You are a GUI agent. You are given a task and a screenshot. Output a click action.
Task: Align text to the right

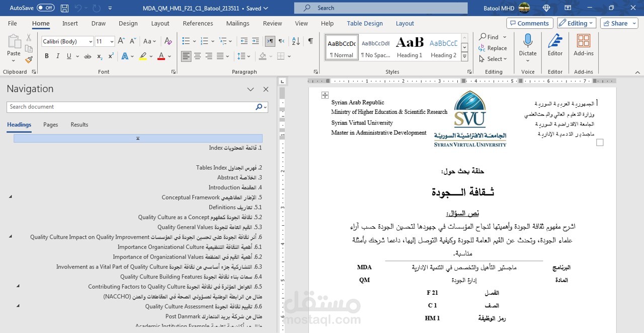209,56
